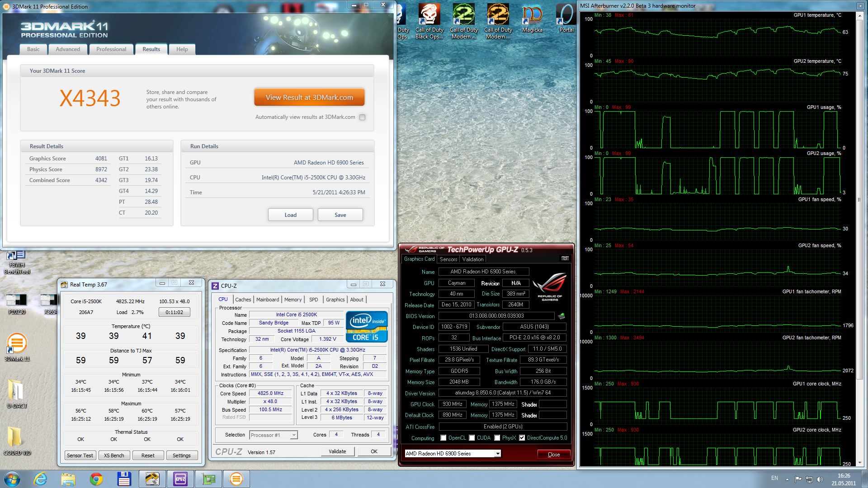Switch to Validation tab in GPU-Z
This screenshot has height=488, width=868.
(473, 259)
